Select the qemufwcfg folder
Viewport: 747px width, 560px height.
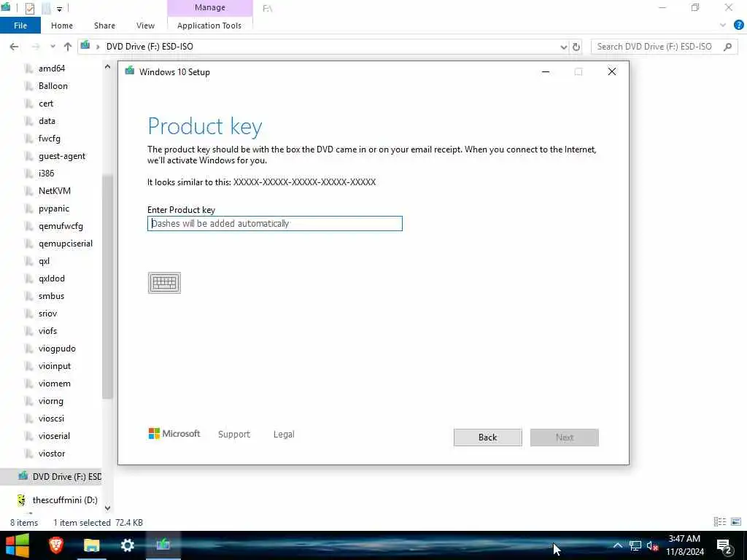61,226
